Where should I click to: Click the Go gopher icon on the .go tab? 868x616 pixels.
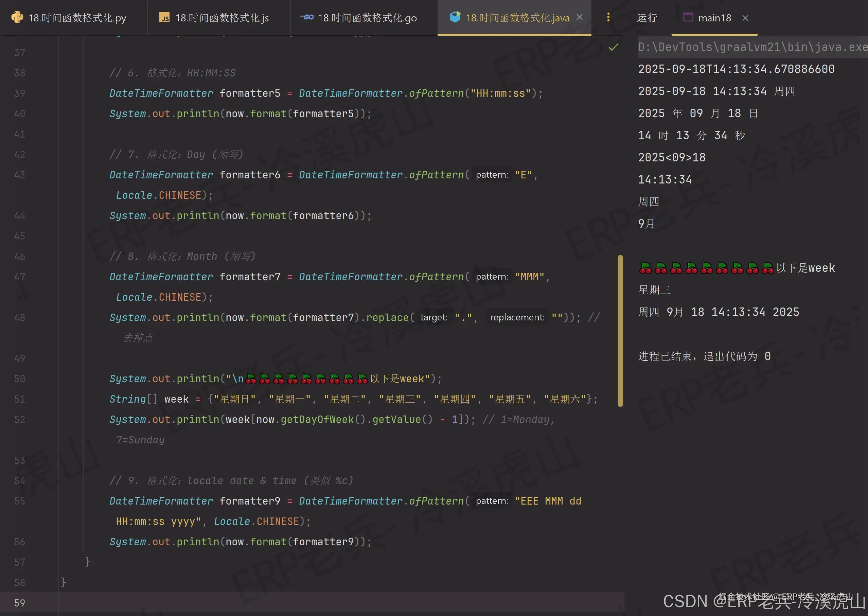coord(307,17)
